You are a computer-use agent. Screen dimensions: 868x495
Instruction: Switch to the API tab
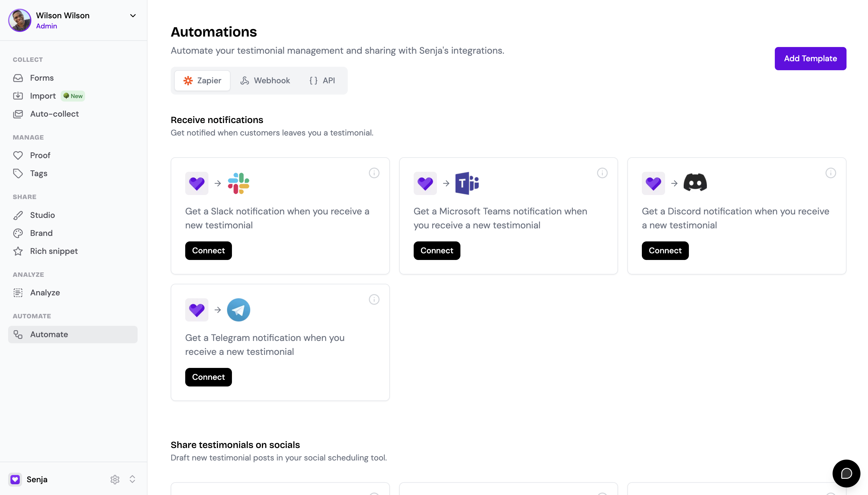pyautogui.click(x=322, y=81)
